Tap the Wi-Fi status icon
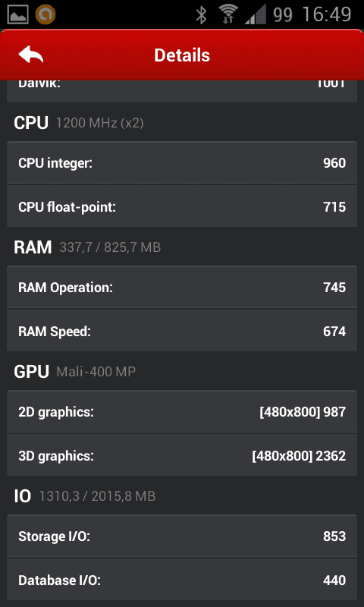Viewport: 364px width, 607px height. pyautogui.click(x=228, y=14)
